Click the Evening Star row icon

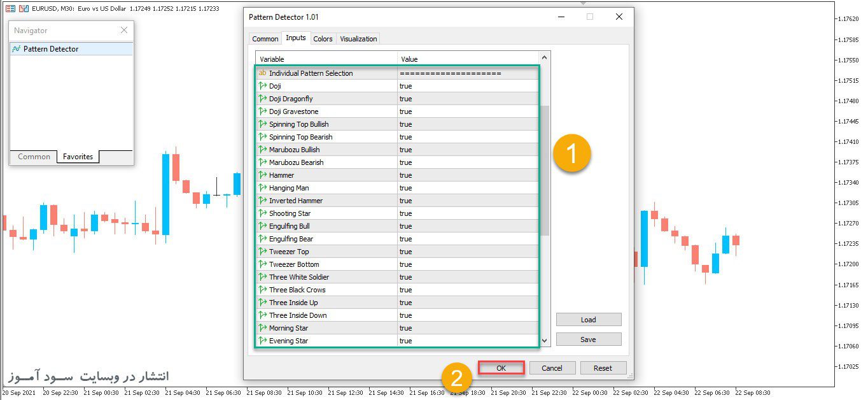(262, 341)
